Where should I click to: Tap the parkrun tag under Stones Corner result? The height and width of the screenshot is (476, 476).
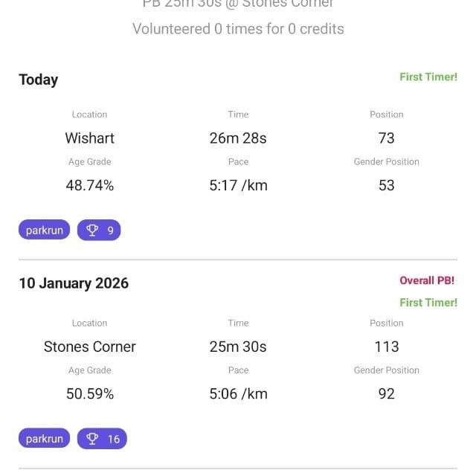45,439
